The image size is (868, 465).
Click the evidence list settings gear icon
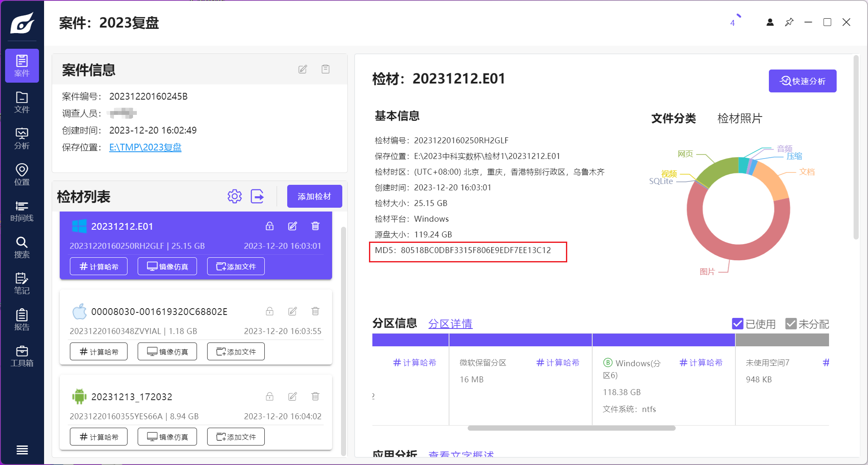pyautogui.click(x=234, y=196)
